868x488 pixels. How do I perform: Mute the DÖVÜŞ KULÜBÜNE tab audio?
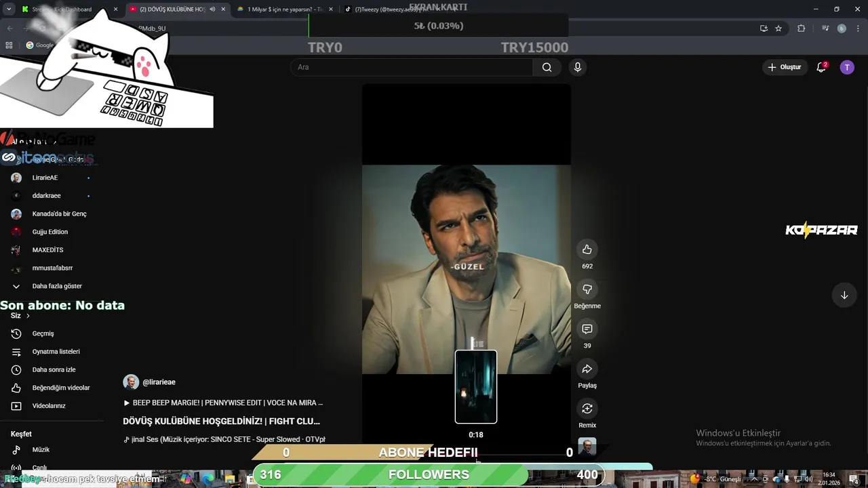pyautogui.click(x=213, y=9)
